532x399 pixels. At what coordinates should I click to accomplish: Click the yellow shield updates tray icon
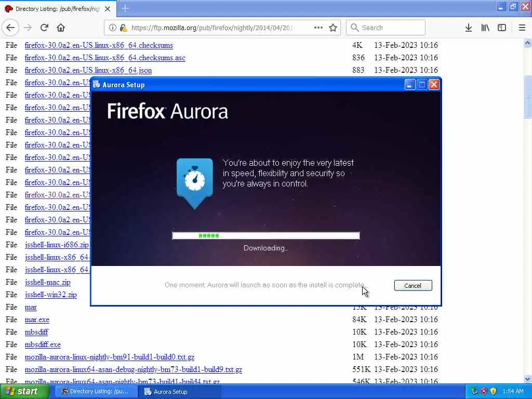(494, 392)
